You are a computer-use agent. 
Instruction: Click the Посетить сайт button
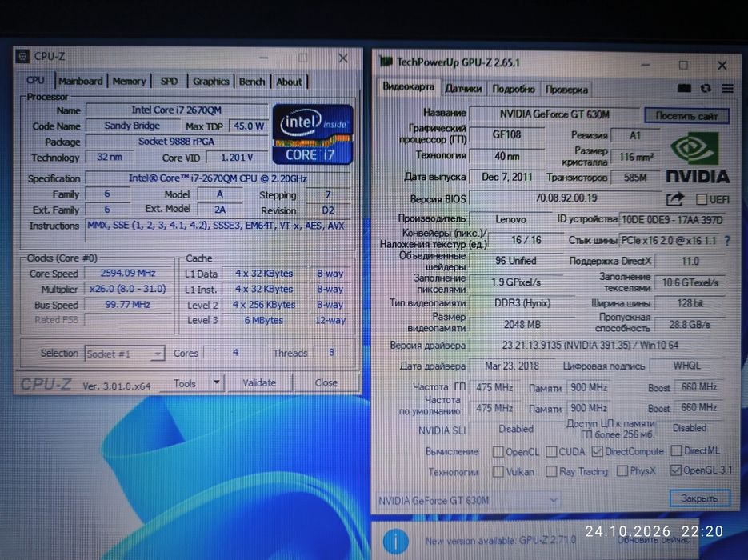pyautogui.click(x=686, y=116)
